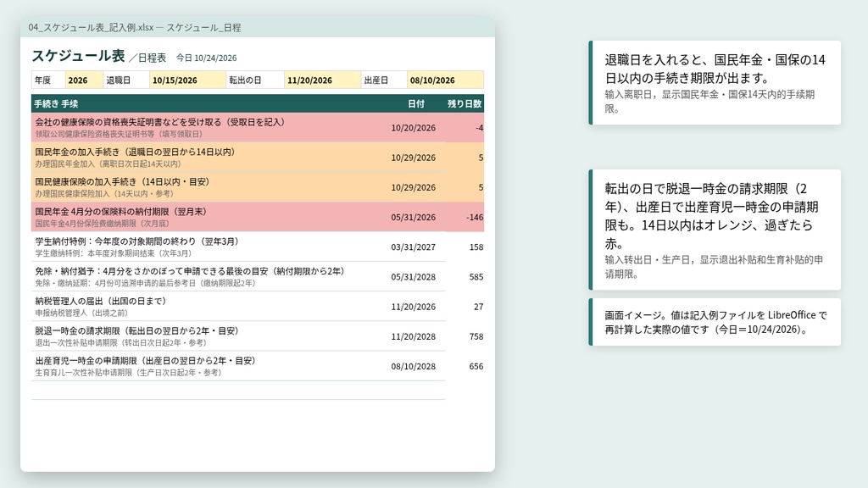
Task: Click the Chinese subtitle 申报纳税管理人(出境之前)
Action: pos(81,313)
